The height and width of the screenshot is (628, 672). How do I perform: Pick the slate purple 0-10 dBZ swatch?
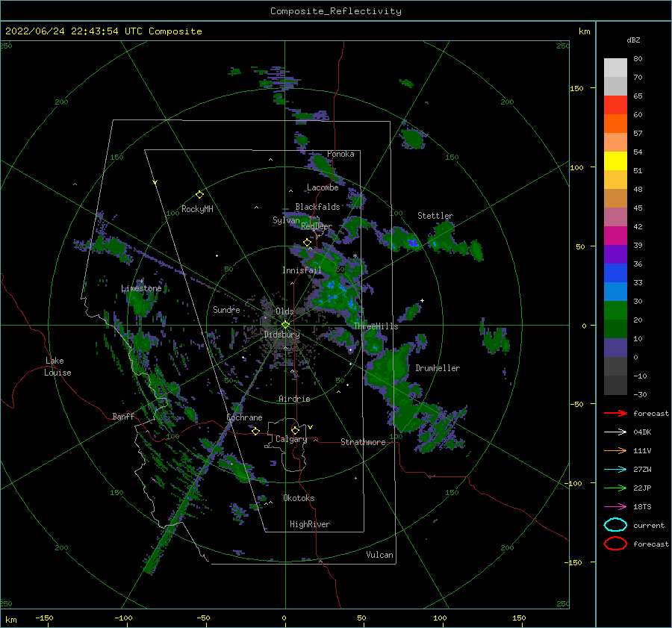(615, 348)
